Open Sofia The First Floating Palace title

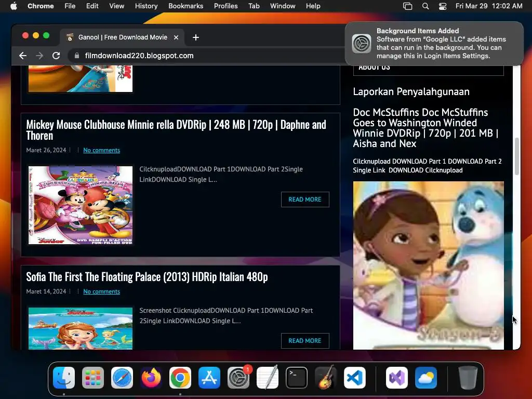point(147,277)
